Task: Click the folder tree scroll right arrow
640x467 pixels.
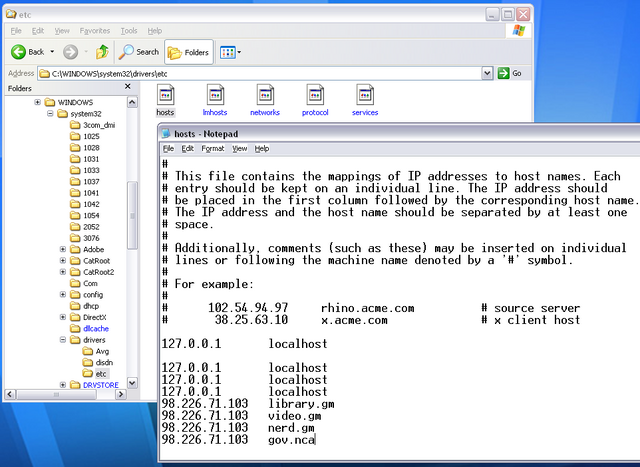Action: pos(120,394)
